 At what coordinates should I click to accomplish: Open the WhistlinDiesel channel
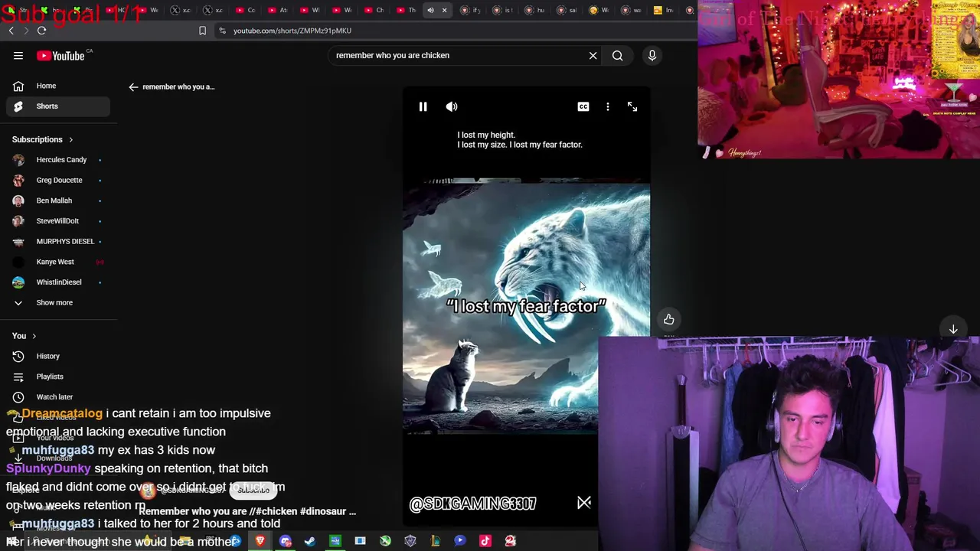pyautogui.click(x=58, y=282)
